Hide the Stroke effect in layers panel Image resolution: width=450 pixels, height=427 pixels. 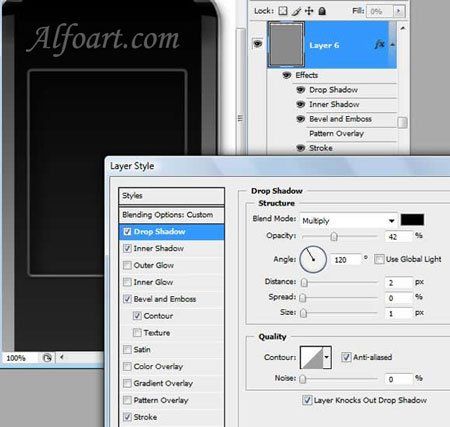coord(301,148)
